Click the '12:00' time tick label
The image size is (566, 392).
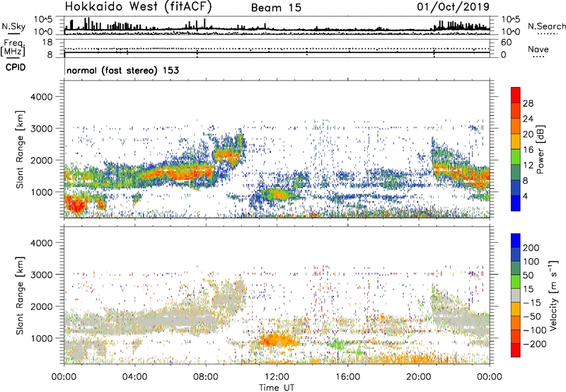point(277,377)
